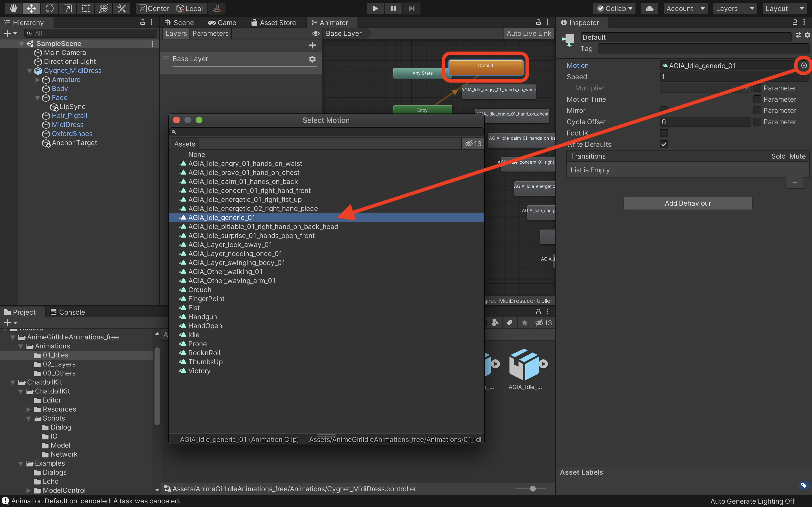Toggle the Auto Live Link button

tap(528, 34)
